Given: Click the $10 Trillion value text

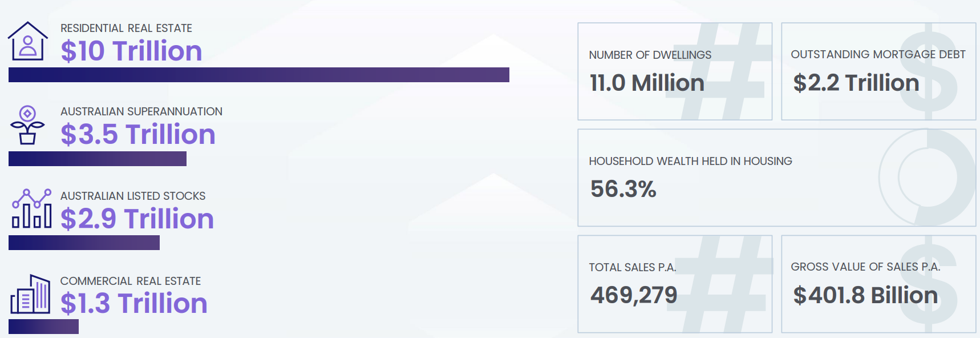Looking at the screenshot, I should click(131, 51).
